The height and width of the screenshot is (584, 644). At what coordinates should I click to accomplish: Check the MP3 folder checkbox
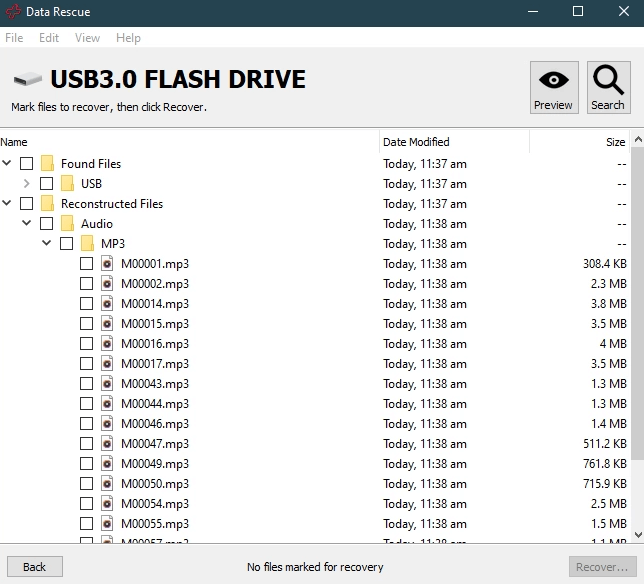(x=67, y=244)
